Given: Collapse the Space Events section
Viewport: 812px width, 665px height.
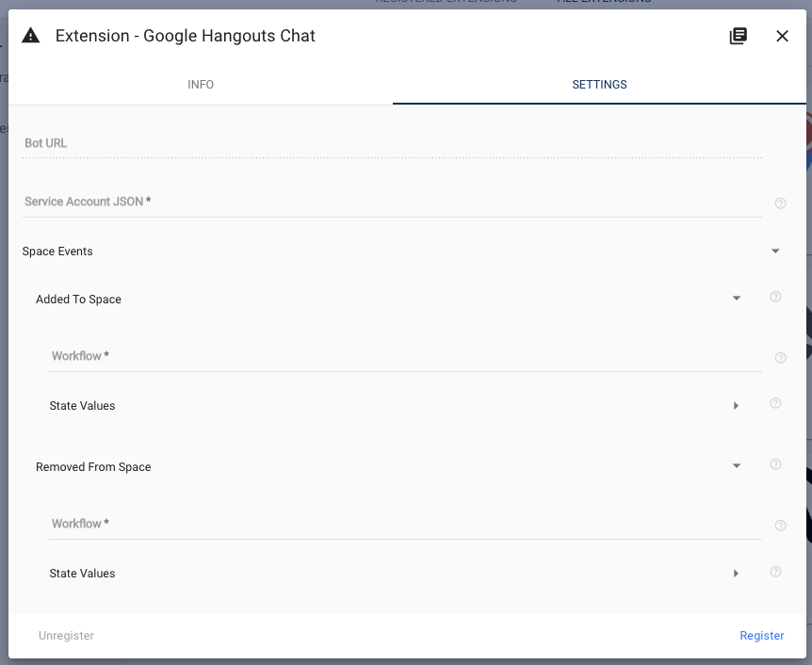Looking at the screenshot, I should [x=775, y=251].
